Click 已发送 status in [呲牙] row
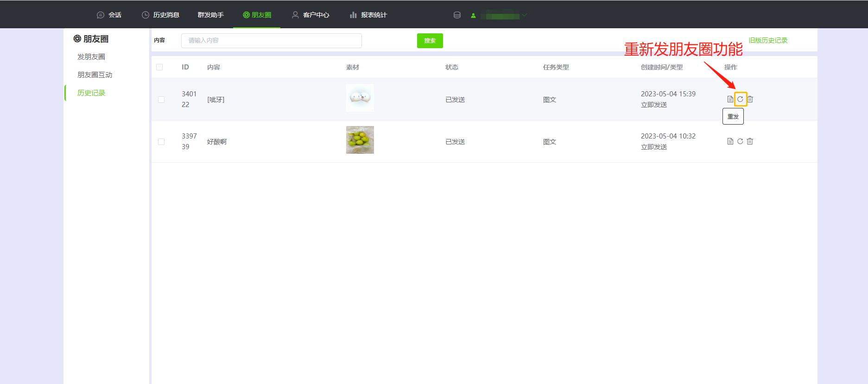This screenshot has height=384, width=868. point(455,100)
